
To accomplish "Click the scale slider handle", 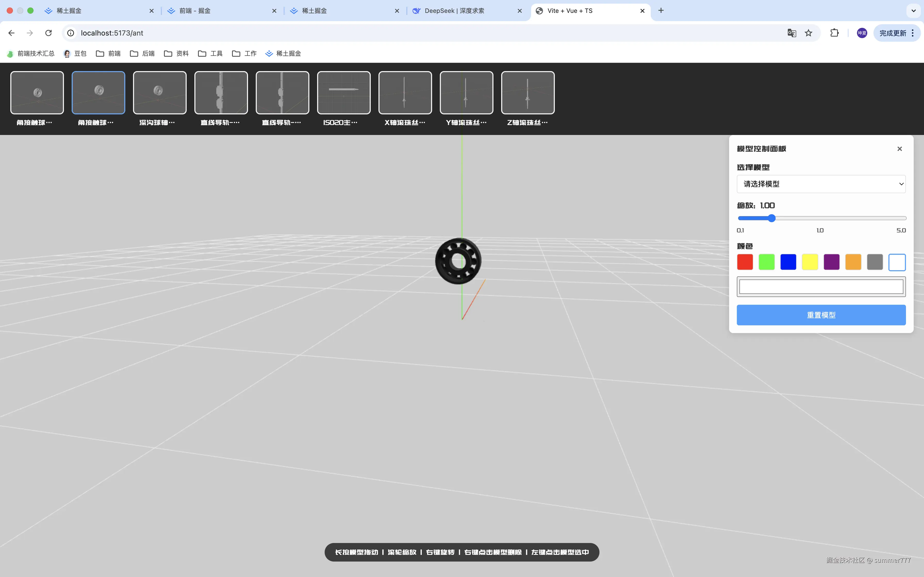I will tap(772, 218).
